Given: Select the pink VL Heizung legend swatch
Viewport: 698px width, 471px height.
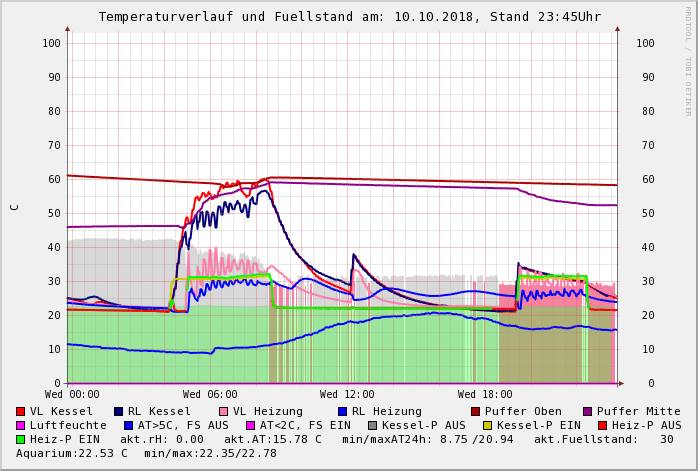Looking at the screenshot, I should tap(224, 411).
